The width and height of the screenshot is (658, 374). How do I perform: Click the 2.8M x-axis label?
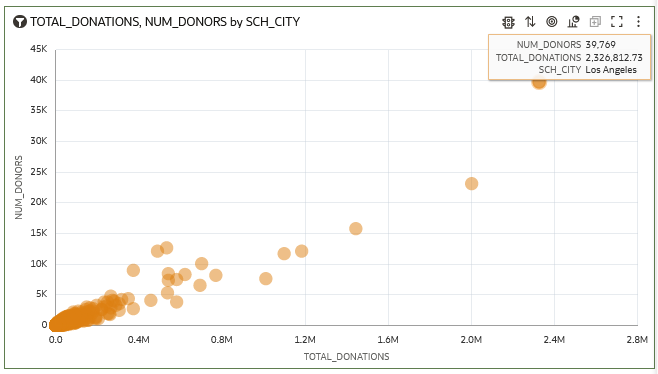click(x=637, y=340)
